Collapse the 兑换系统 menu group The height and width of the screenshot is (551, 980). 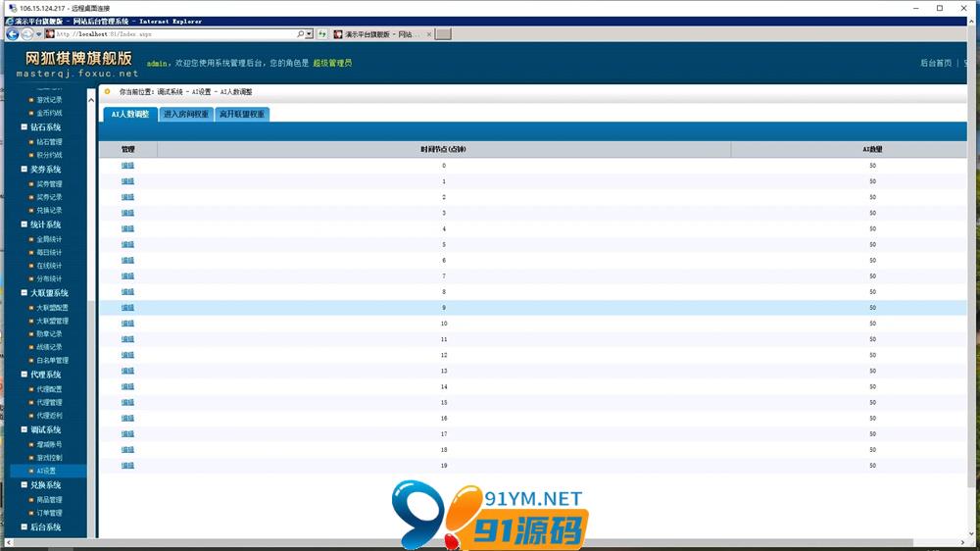coord(24,485)
